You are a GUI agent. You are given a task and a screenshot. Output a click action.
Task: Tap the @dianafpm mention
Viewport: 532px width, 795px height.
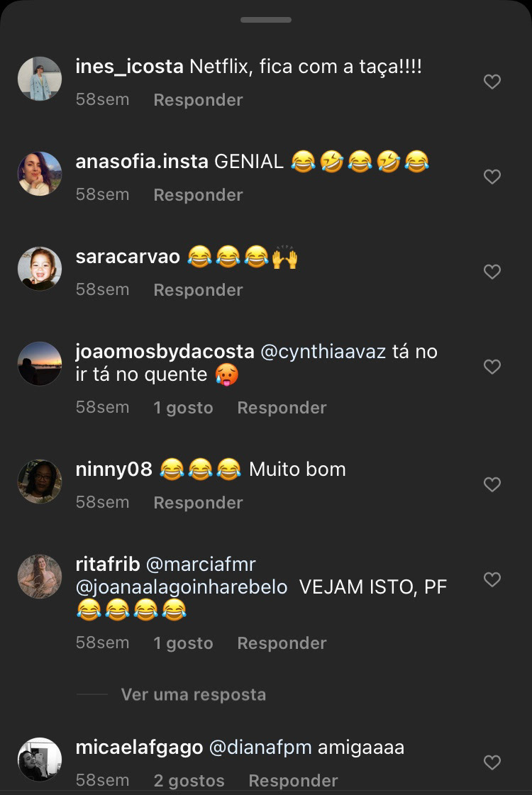(x=260, y=747)
